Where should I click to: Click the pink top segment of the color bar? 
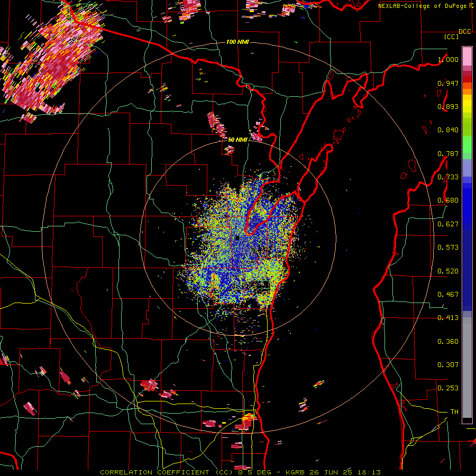(467, 56)
